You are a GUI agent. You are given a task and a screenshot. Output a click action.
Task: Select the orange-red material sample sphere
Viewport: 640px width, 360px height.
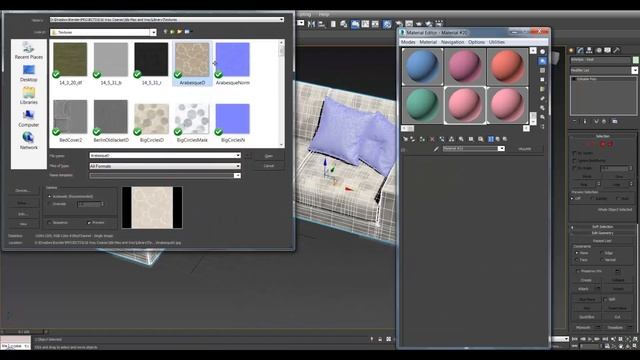pos(507,66)
